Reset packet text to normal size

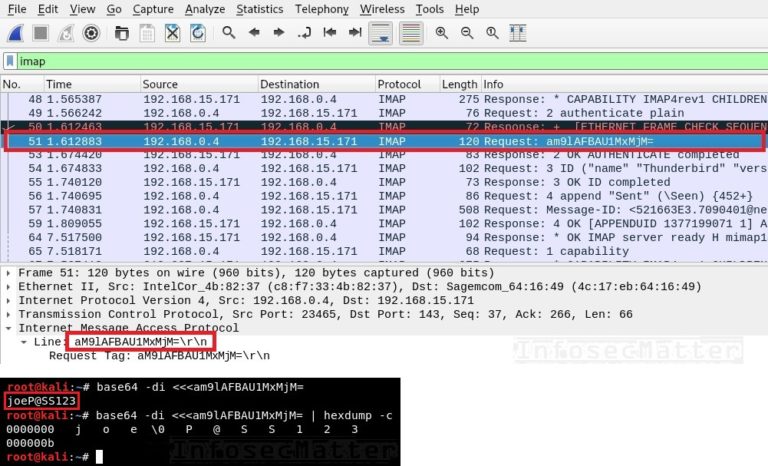pos(492,33)
